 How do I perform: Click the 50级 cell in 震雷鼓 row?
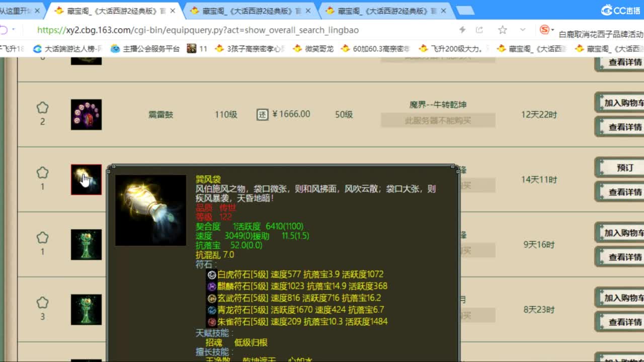tap(344, 115)
